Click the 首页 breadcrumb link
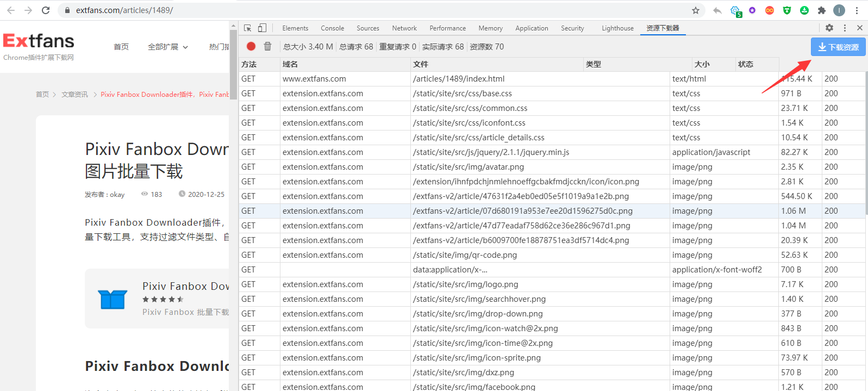Image resolution: width=868 pixels, height=391 pixels. 42,94
